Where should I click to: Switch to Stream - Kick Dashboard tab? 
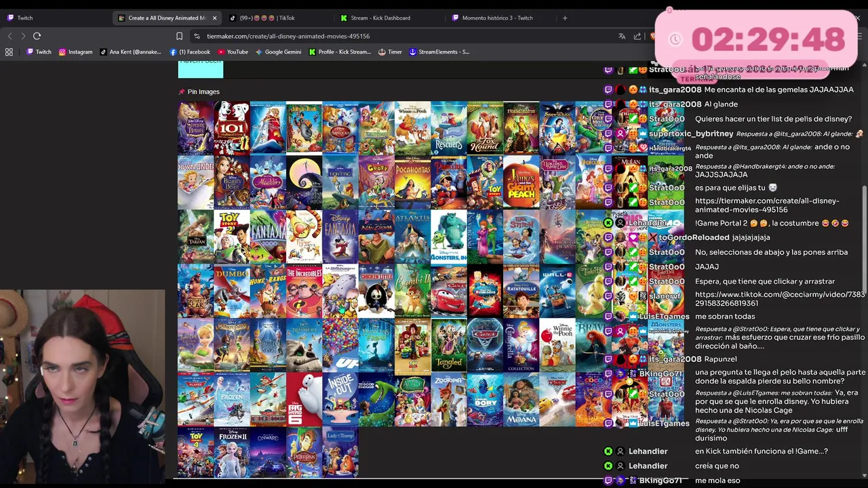pos(388,18)
